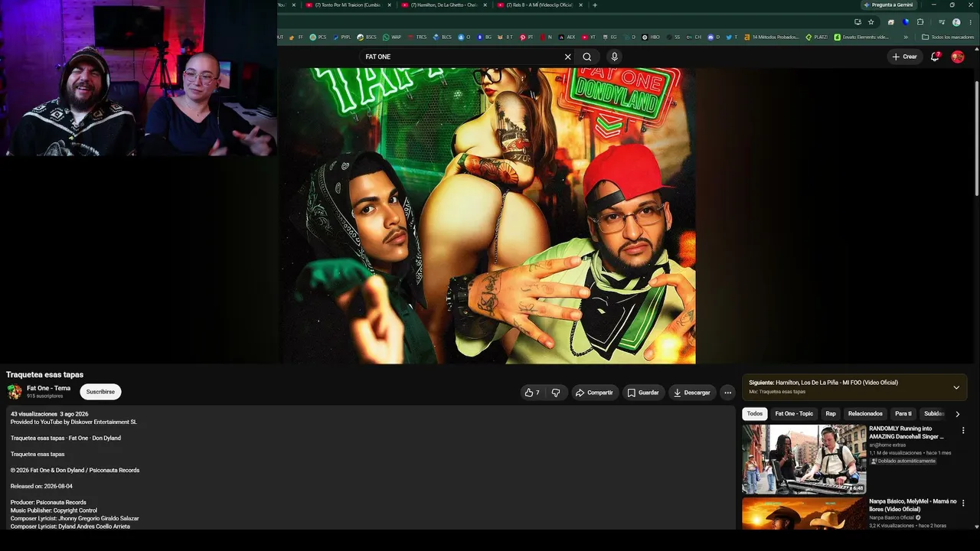Open the Chrome three-dot menu
The width and height of the screenshot is (980, 551).
coord(970,22)
